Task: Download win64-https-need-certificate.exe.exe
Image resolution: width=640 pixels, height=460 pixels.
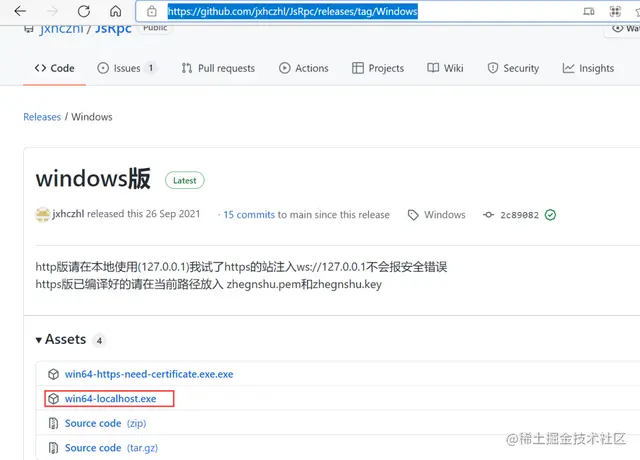Action: pyautogui.click(x=149, y=374)
